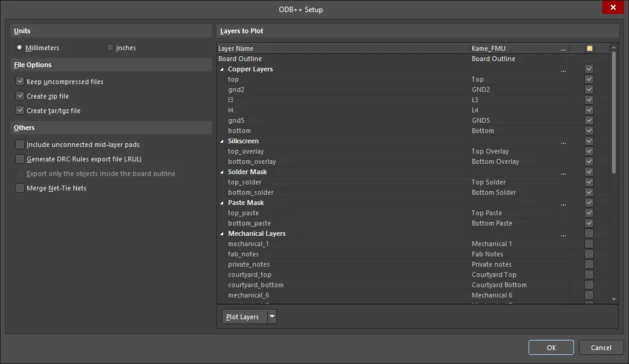This screenshot has width=629, height=364.
Task: Select the Inches radio button
Action: [x=110, y=48]
